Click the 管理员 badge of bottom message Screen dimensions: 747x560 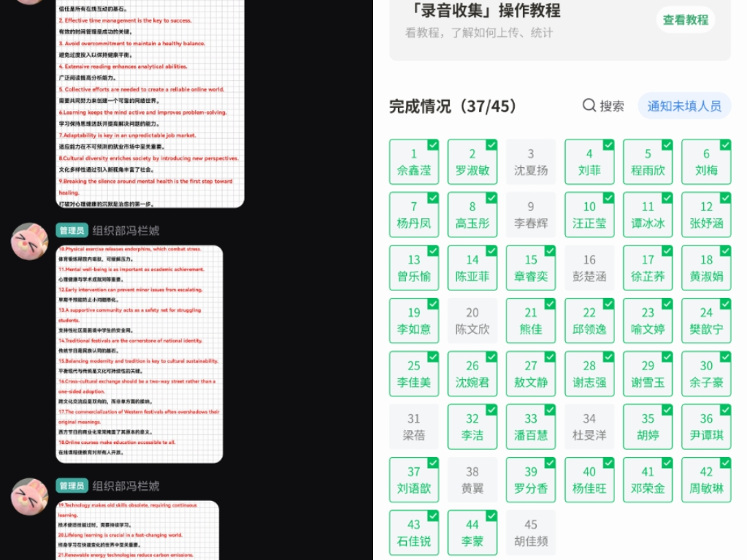tap(72, 486)
